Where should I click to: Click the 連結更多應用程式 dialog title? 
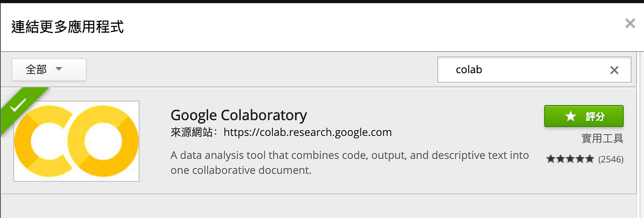(x=67, y=27)
